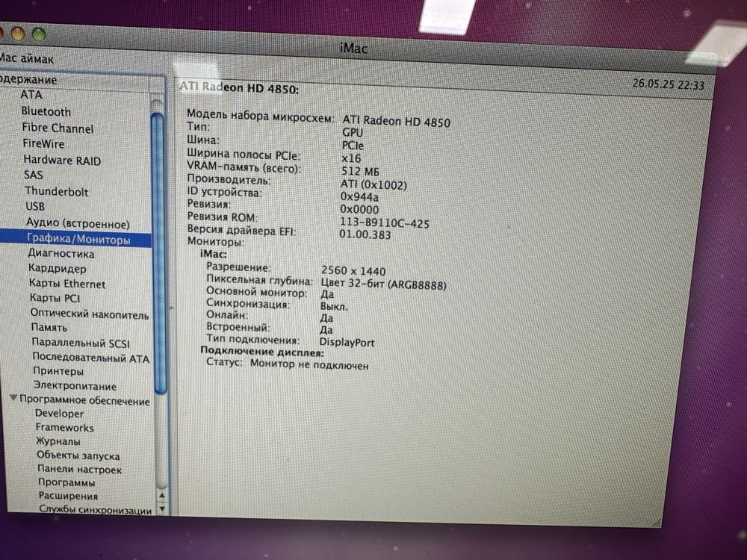Click the Подключение дисплея heading
The image size is (747, 560).
point(262,352)
